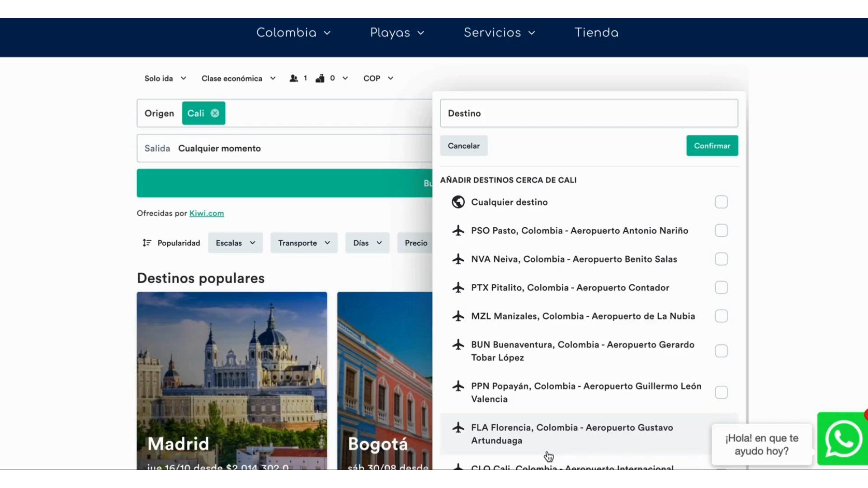868x488 pixels.
Task: Check the PPN Popayán checkbox
Action: 721,392
